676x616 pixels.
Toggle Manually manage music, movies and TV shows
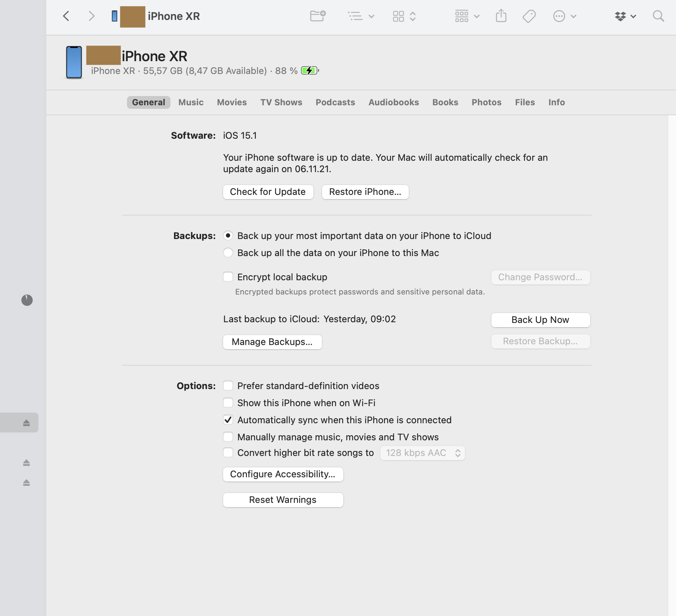pos(228,437)
